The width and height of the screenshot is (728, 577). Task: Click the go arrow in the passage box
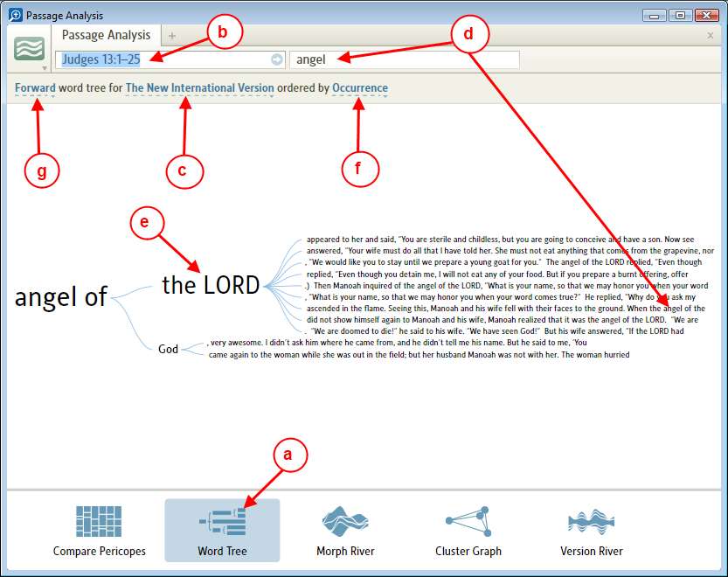[277, 59]
